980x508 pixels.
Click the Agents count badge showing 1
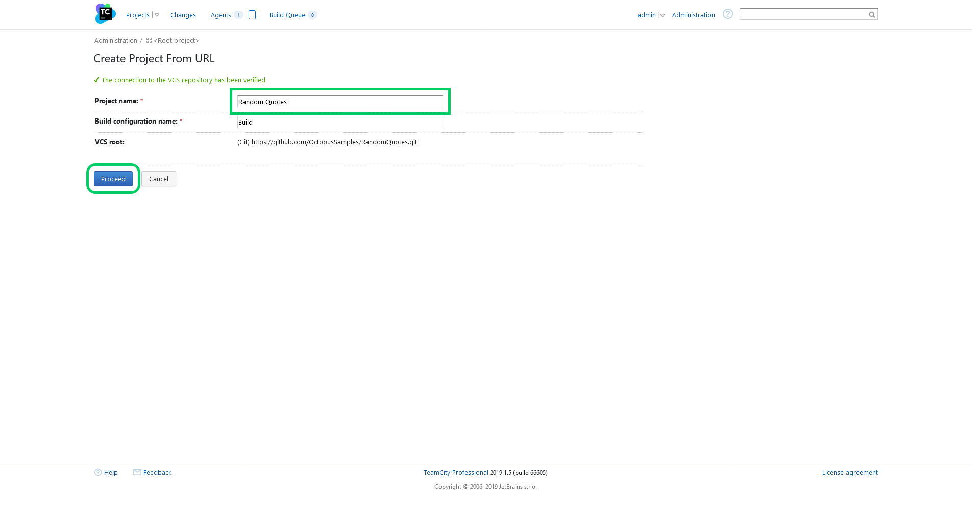[x=238, y=15]
